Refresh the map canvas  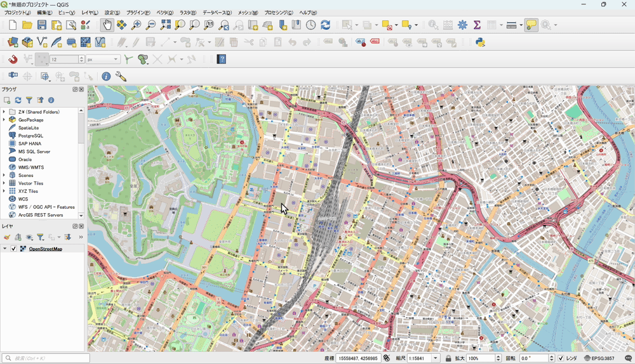pyautogui.click(x=325, y=25)
